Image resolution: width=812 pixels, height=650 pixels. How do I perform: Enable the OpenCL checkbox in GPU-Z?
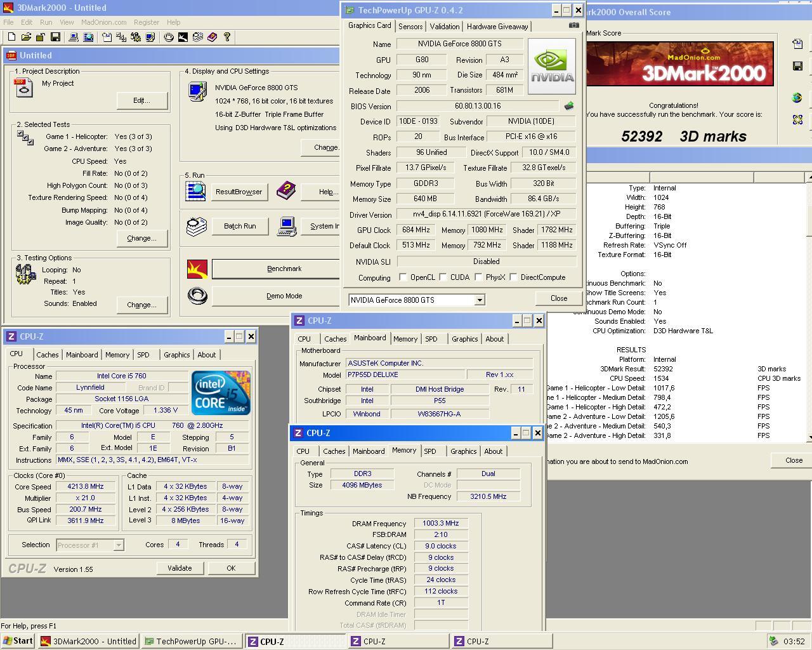[x=403, y=277]
